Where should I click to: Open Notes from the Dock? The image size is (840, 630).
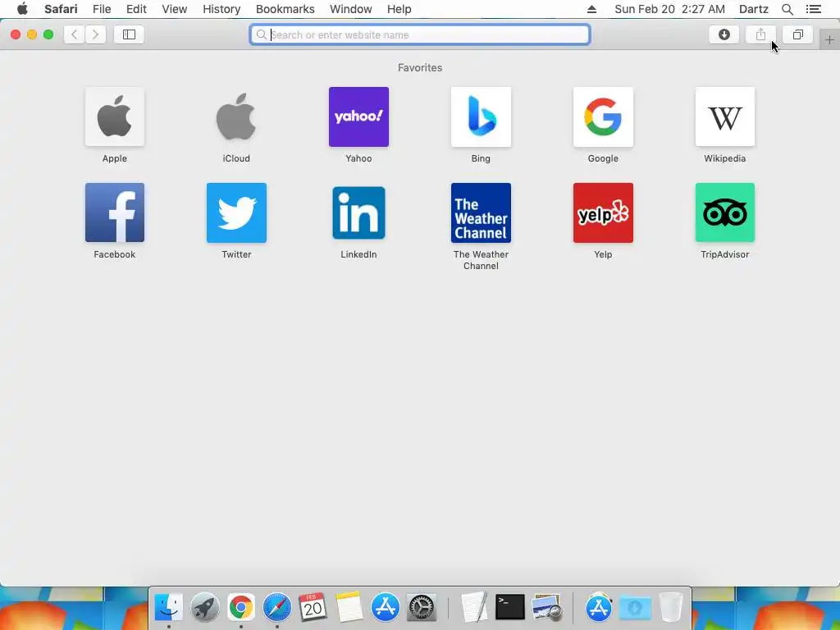click(349, 607)
